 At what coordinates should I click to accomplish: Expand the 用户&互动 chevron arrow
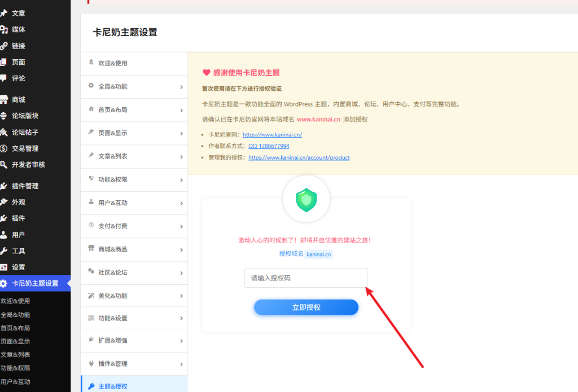181,203
